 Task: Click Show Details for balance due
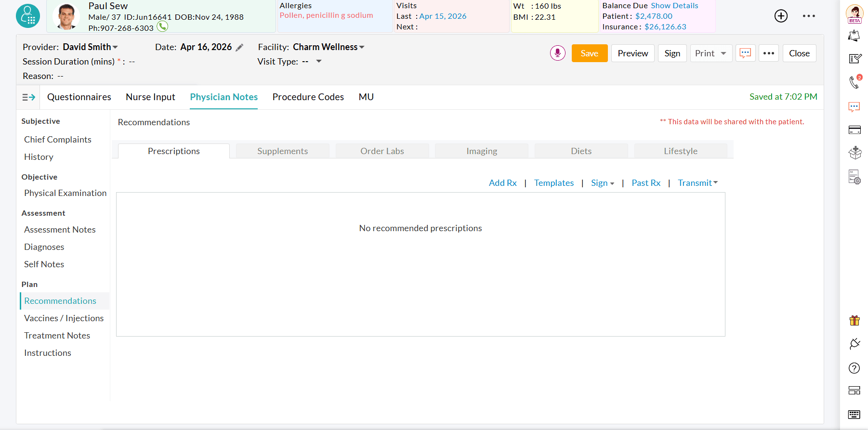coord(674,6)
